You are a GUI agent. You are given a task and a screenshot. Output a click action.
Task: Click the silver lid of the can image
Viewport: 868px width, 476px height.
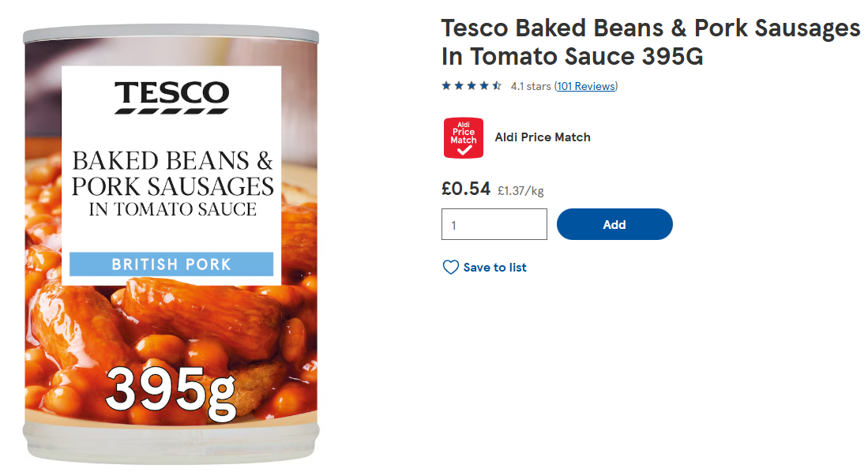pos(171,35)
